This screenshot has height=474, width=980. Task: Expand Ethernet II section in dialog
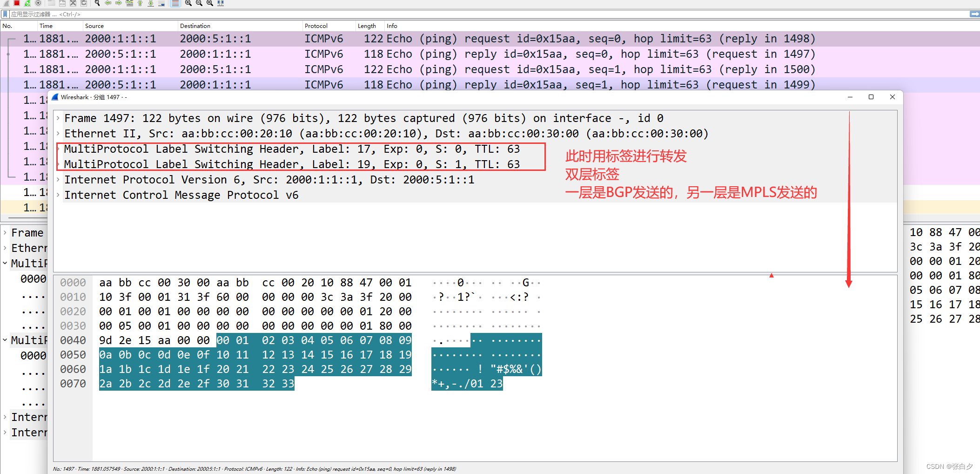click(58, 134)
